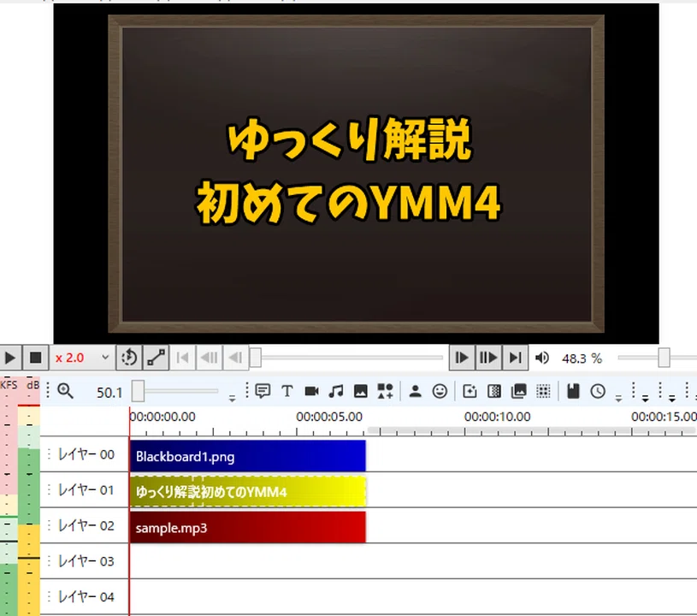Add a facial expression item with the smiley icon
The image size is (697, 616).
(x=440, y=391)
